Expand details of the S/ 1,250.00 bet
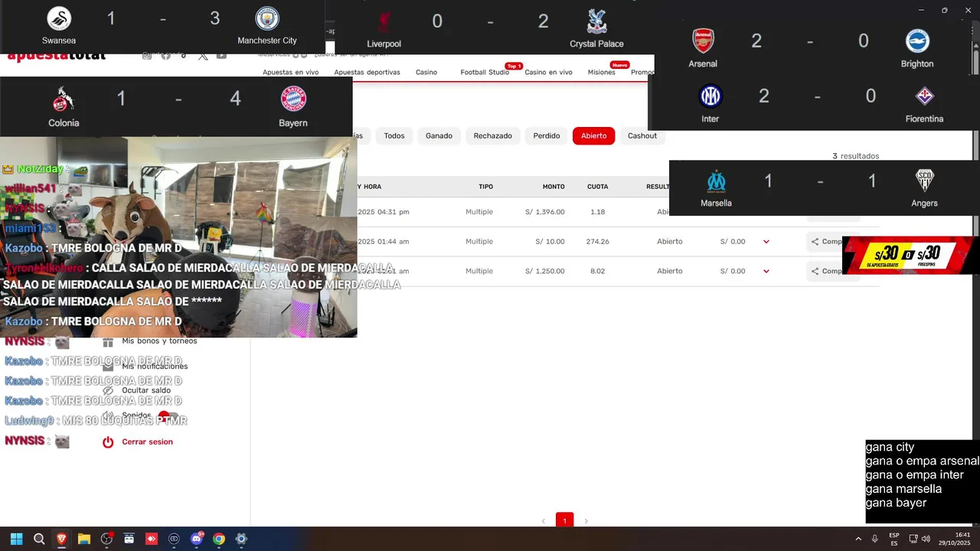 point(766,271)
